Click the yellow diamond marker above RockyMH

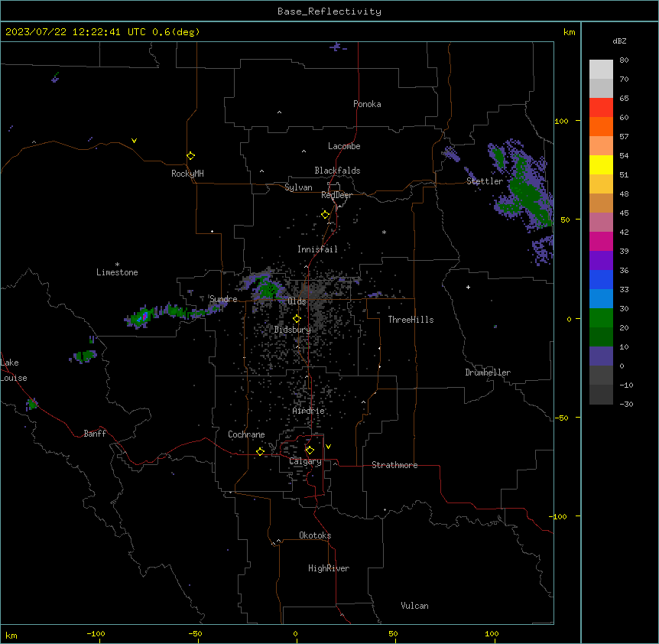tap(190, 156)
